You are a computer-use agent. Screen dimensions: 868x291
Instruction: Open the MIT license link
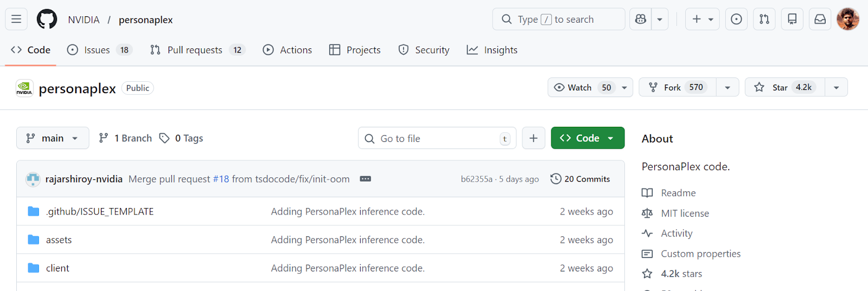click(685, 213)
